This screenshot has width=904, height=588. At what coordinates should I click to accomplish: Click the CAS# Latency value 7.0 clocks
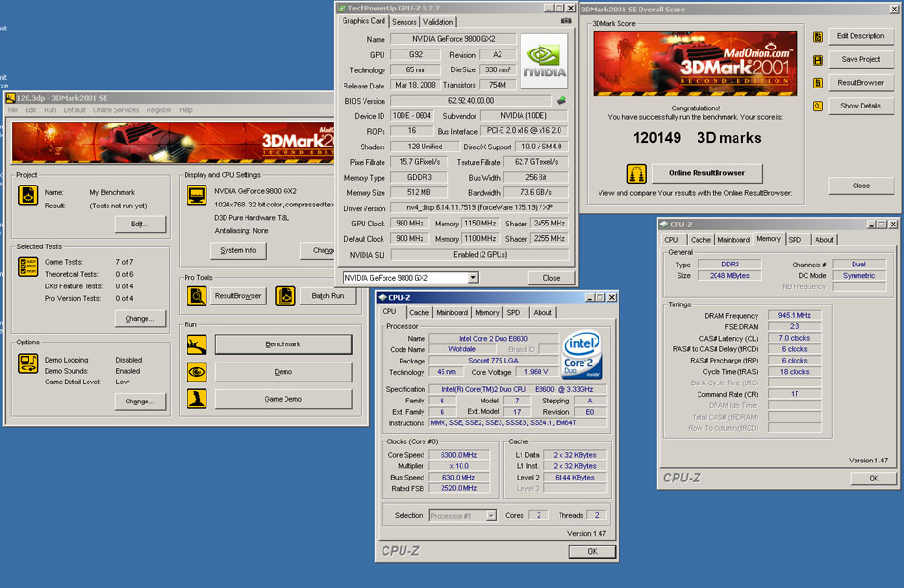click(795, 338)
